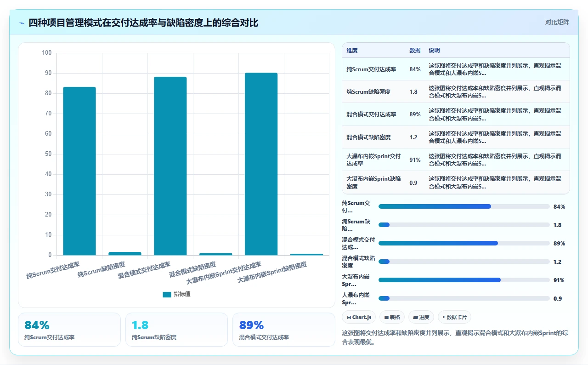Click the 对比矩阵 label in header
The image size is (588, 365).
[x=557, y=22]
